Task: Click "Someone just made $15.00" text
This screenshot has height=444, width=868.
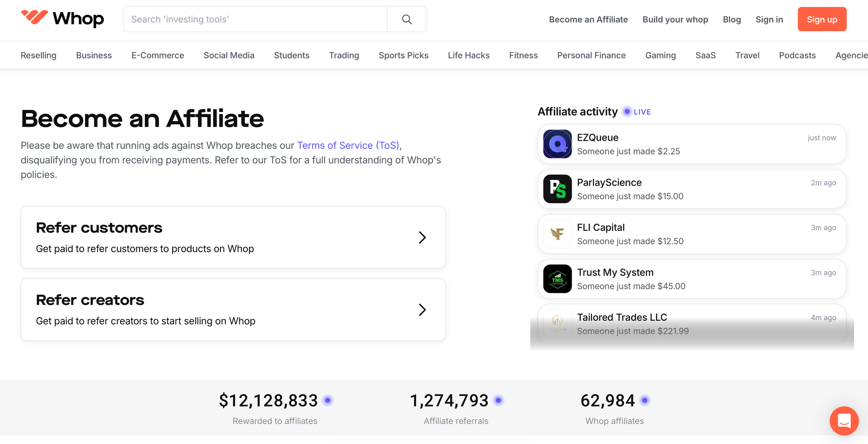Action: 630,196
